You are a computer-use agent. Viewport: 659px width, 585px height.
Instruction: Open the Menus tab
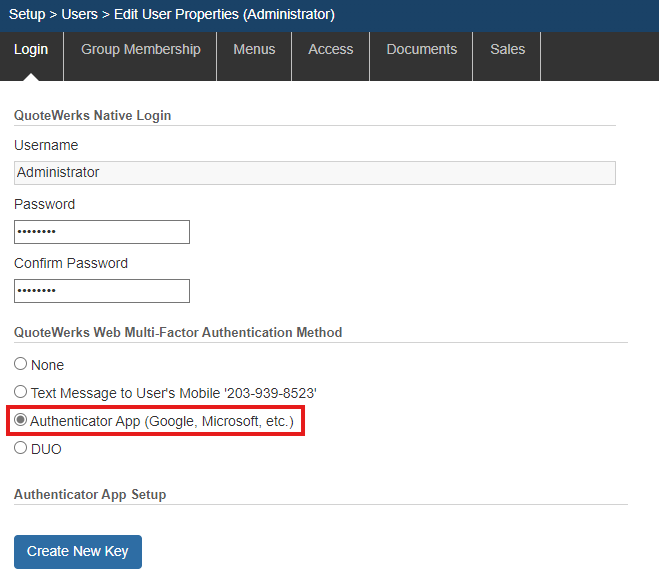pos(254,49)
